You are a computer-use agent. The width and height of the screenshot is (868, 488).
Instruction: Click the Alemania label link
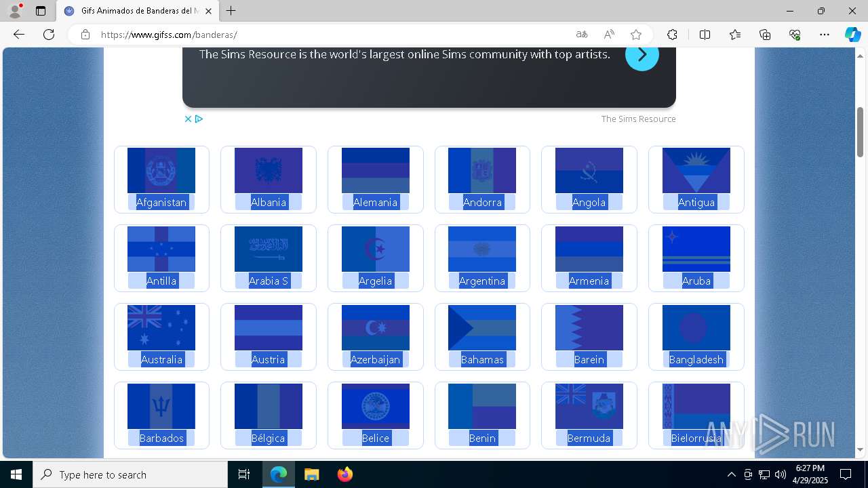pyautogui.click(x=375, y=202)
